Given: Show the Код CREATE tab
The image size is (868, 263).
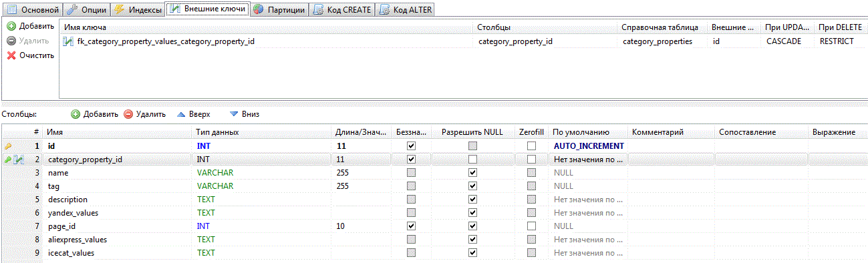Looking at the screenshot, I should (x=341, y=9).
